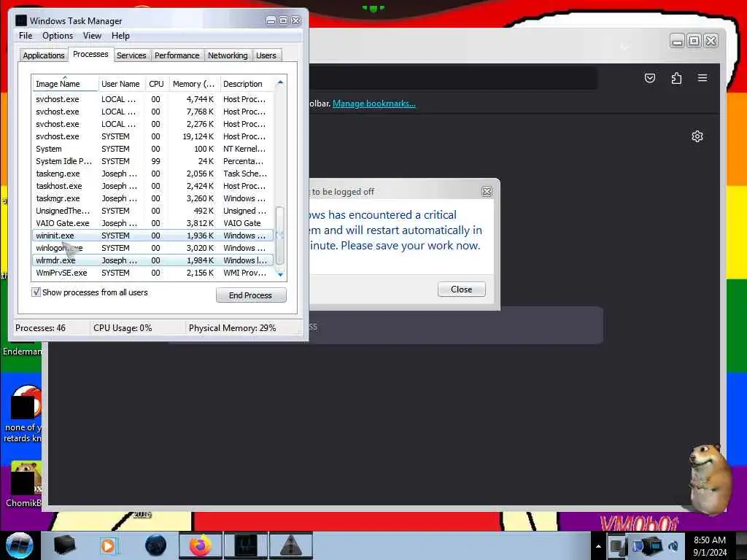This screenshot has height=560, width=747.
Task: Click the hamster desktop character
Action: [x=710, y=479]
